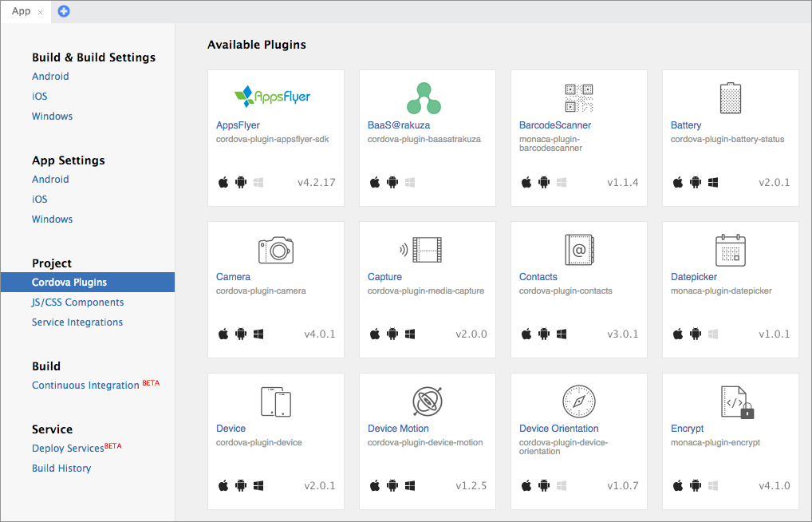Click the Device plugin phones icon

coord(275,401)
